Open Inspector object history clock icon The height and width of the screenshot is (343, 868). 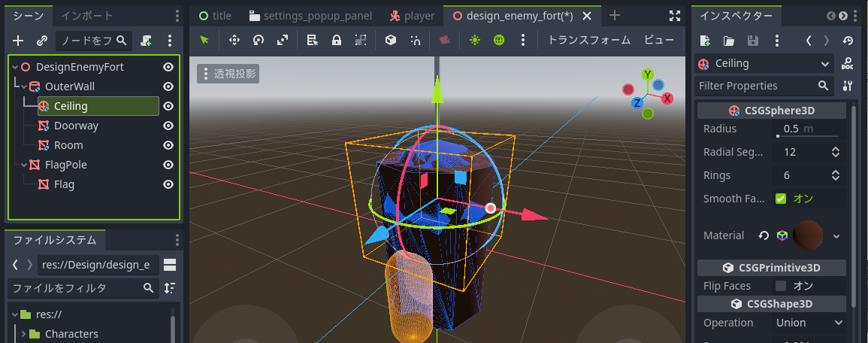(x=848, y=41)
